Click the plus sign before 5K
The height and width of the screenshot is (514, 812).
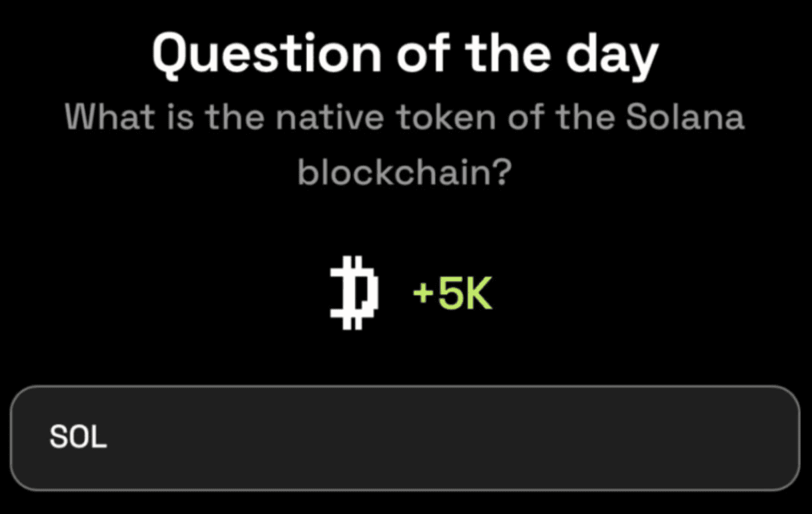coord(422,296)
